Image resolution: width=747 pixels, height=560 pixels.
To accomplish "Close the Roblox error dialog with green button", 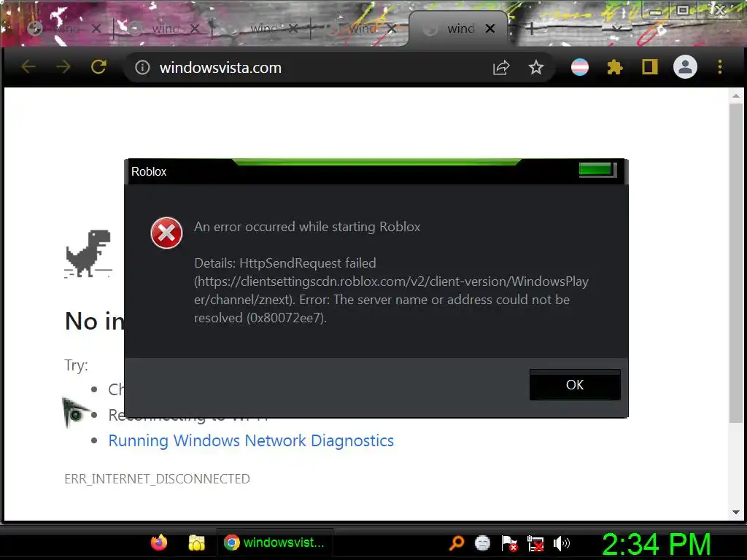I will (x=597, y=169).
